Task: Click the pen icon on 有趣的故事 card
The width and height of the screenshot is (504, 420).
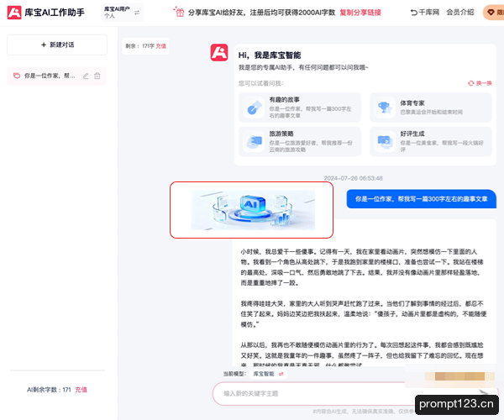Action: point(254,108)
